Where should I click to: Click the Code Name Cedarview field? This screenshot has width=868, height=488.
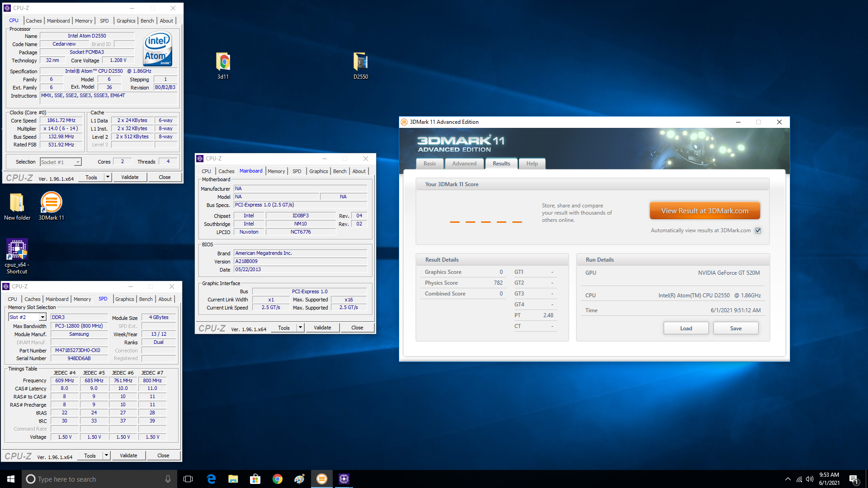(64, 44)
